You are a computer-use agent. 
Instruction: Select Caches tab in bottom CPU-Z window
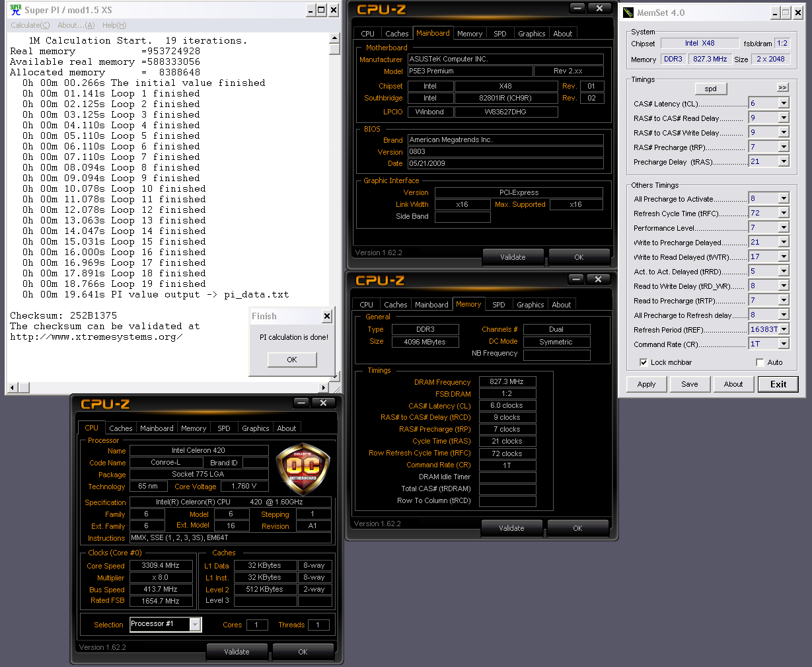pos(121,428)
